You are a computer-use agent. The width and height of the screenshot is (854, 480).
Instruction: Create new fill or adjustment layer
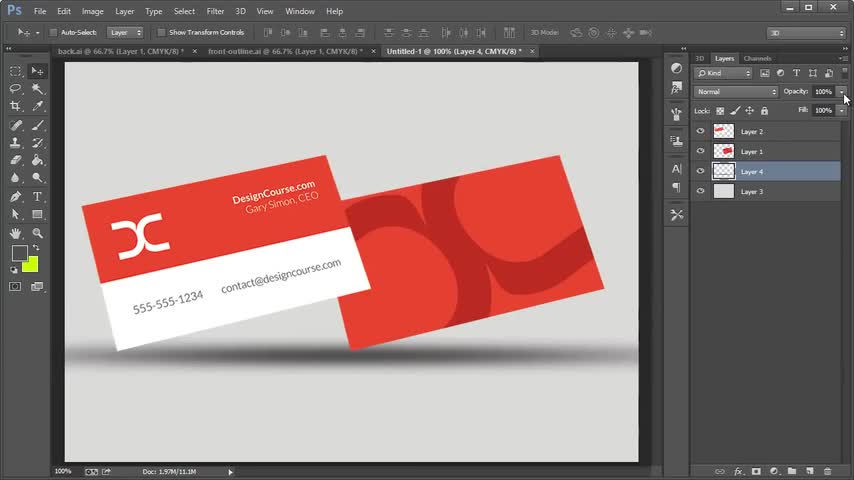[x=774, y=471]
